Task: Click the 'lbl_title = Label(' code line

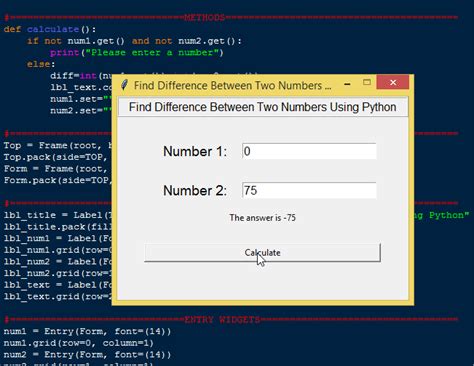Action: click(x=58, y=215)
